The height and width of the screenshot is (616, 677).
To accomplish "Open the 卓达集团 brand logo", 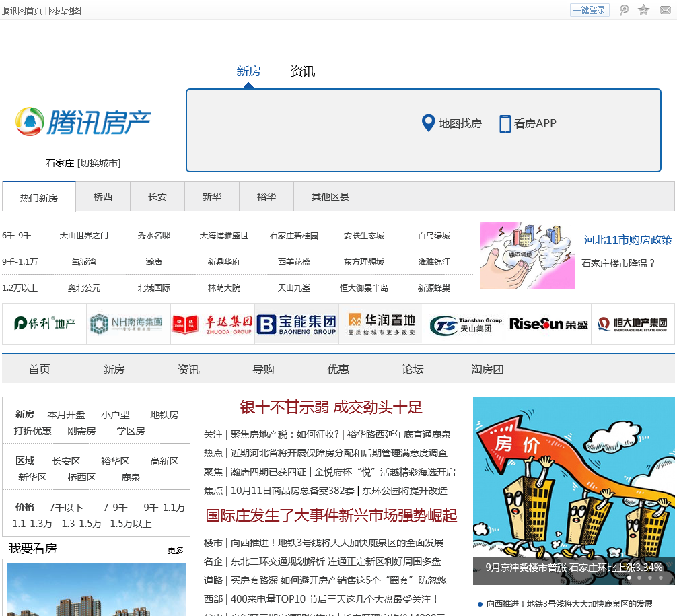I will point(213,324).
